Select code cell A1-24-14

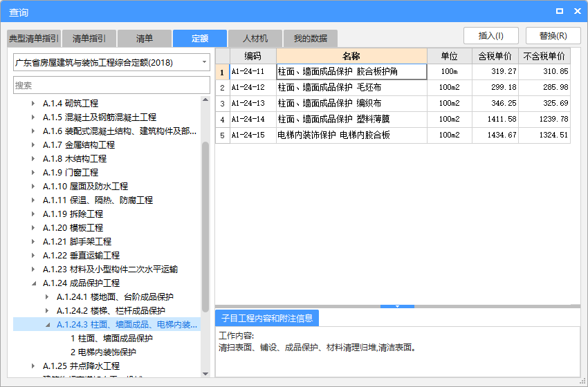pos(253,120)
